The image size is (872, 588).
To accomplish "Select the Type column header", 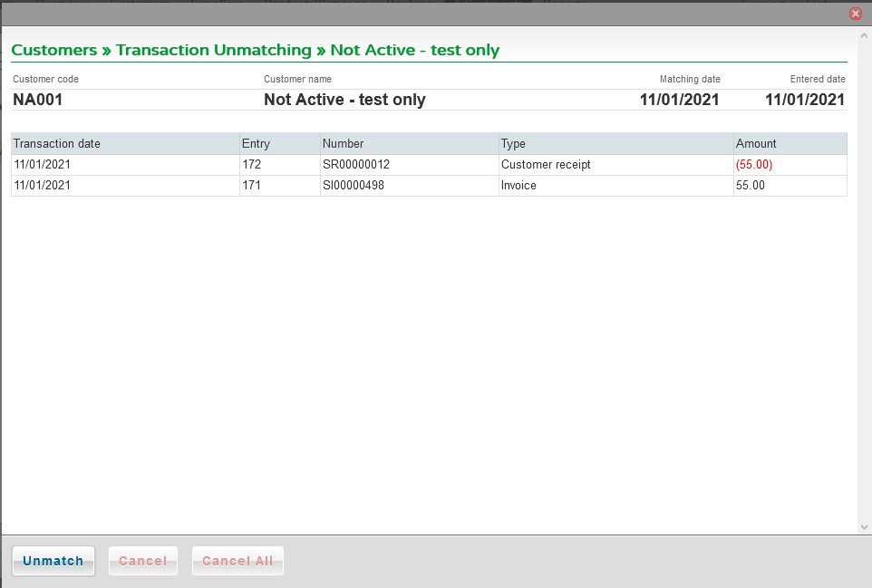I will click(616, 143).
